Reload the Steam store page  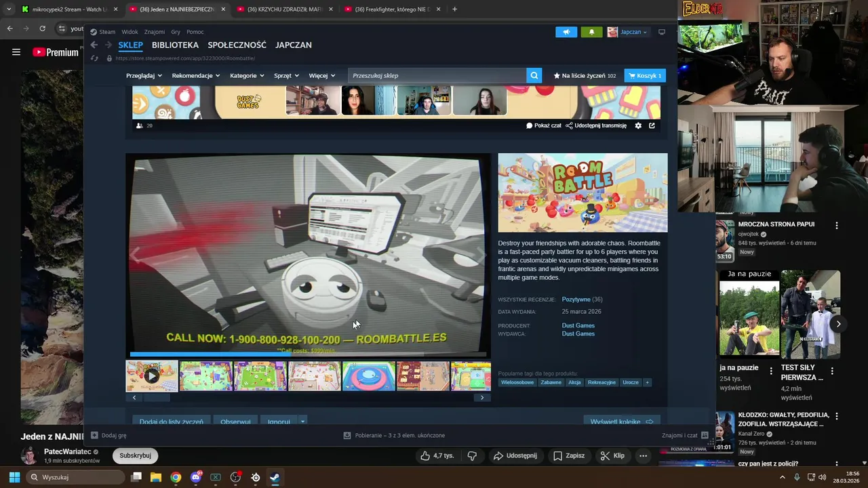(94, 58)
